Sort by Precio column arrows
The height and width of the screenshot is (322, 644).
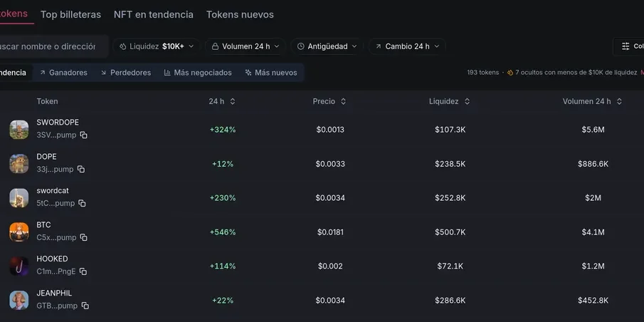pyautogui.click(x=343, y=101)
